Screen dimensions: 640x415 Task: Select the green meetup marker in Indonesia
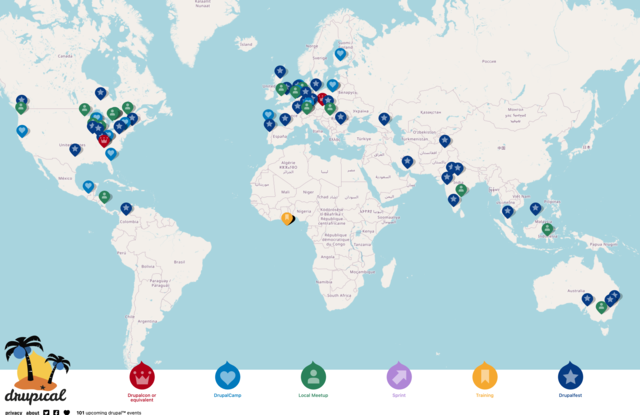click(x=547, y=229)
